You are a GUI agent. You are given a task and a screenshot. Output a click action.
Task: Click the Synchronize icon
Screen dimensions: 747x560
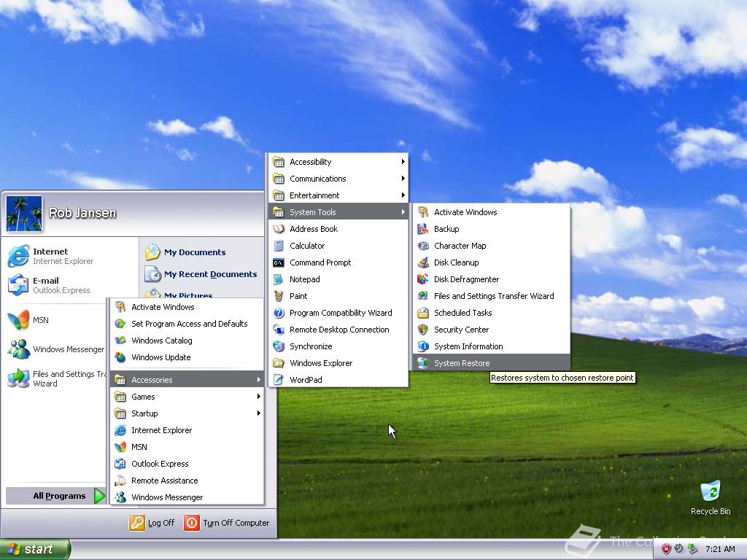coord(279,346)
